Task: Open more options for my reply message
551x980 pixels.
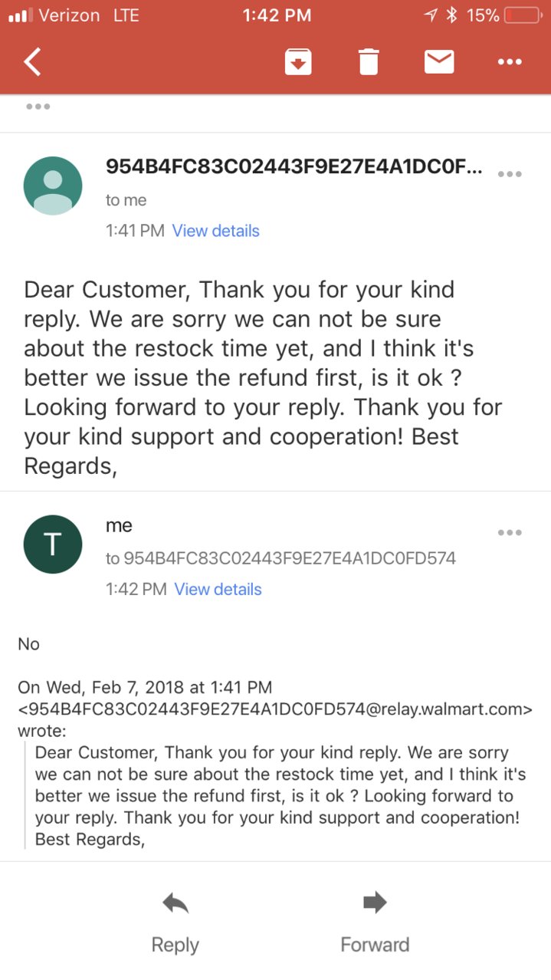Action: (x=510, y=533)
